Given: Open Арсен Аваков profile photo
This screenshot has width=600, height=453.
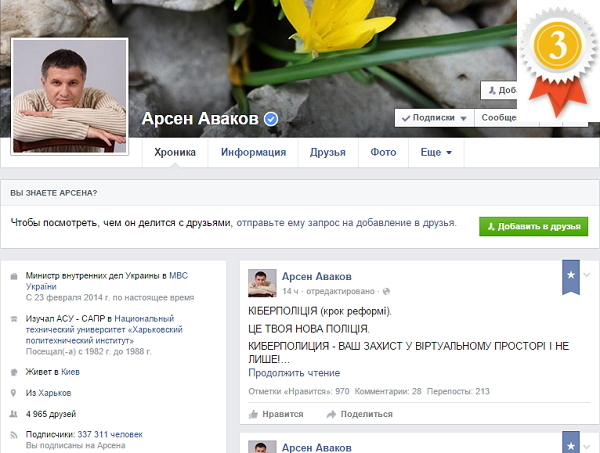Looking at the screenshot, I should pyautogui.click(x=70, y=96).
